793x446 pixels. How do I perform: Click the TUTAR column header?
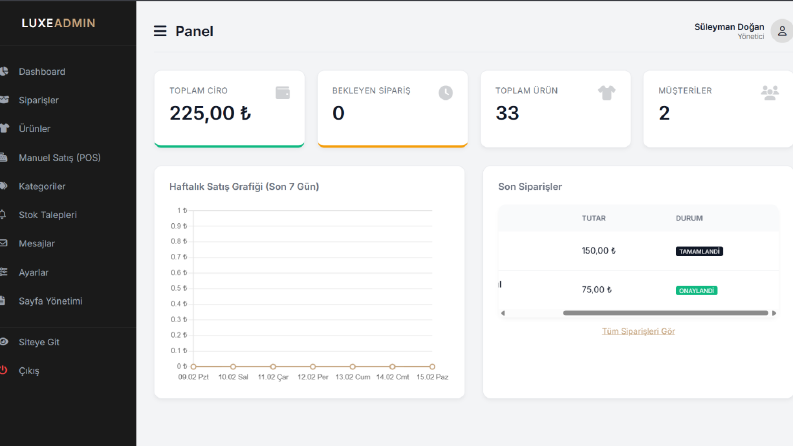593,218
